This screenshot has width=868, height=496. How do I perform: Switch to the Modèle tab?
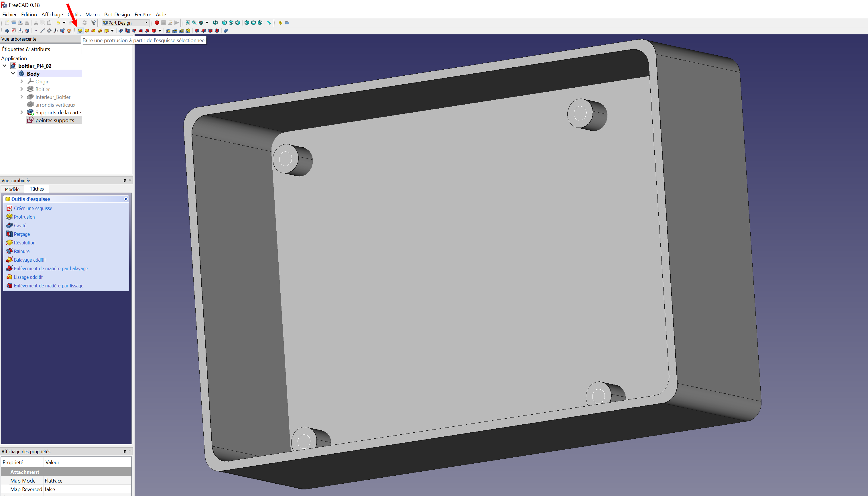[12, 189]
